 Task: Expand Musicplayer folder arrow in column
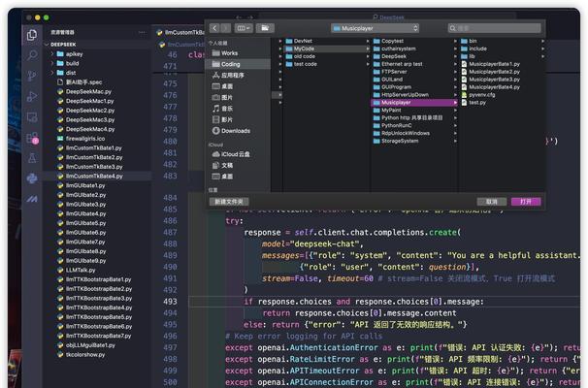[455, 103]
